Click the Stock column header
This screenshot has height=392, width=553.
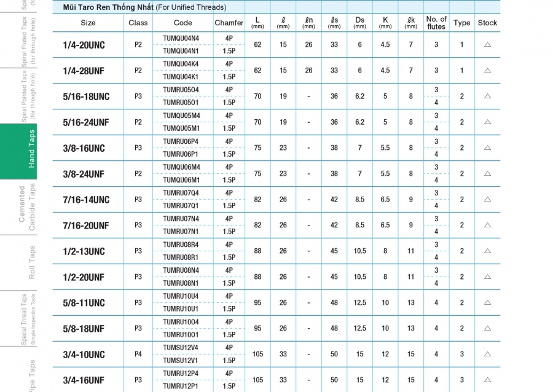[487, 23]
